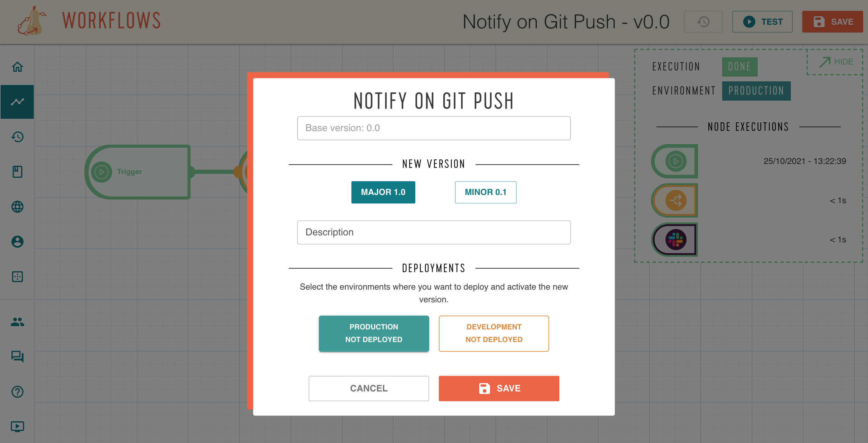The height and width of the screenshot is (443, 868).
Task: Click the Description input field
Action: pos(433,232)
